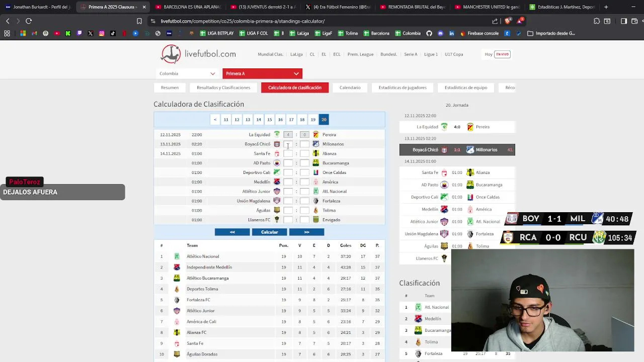This screenshot has width=644, height=362.
Task: Switch to the BARCELONA ES UNA APLANADORA tab
Action: 187,7
